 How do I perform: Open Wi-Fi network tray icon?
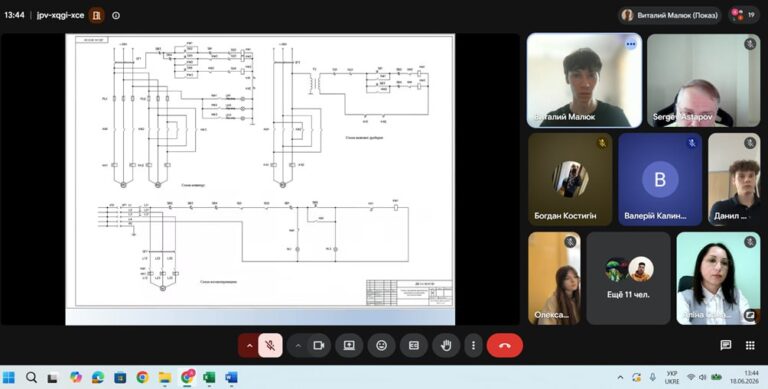691,377
